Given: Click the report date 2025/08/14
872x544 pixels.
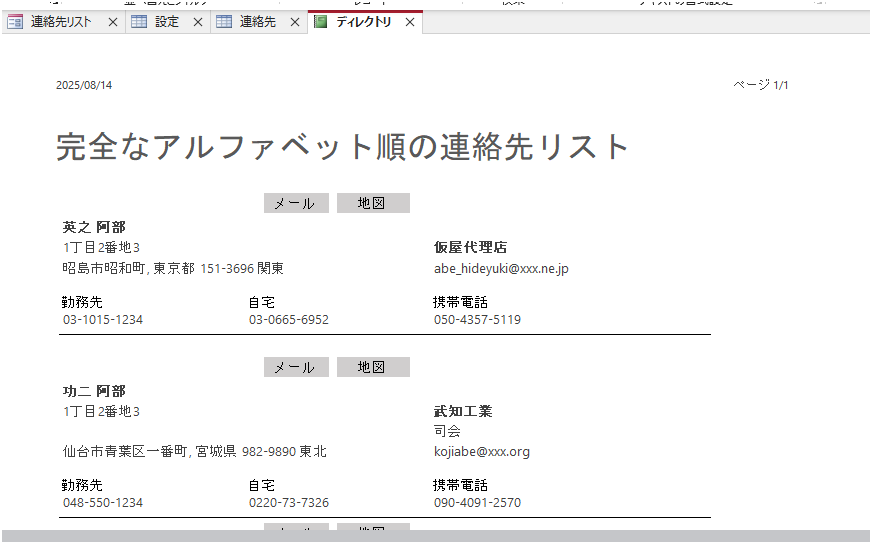Looking at the screenshot, I should coord(84,85).
